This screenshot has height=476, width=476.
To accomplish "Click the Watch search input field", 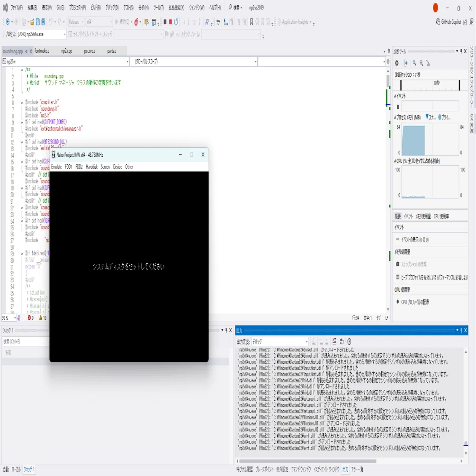I will coord(26,341).
